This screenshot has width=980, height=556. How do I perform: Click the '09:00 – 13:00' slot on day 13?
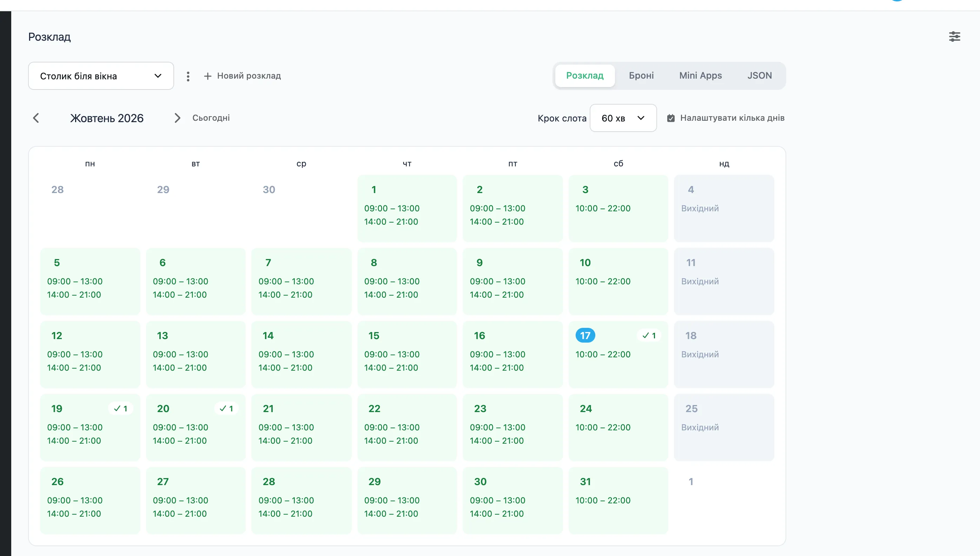click(x=180, y=355)
